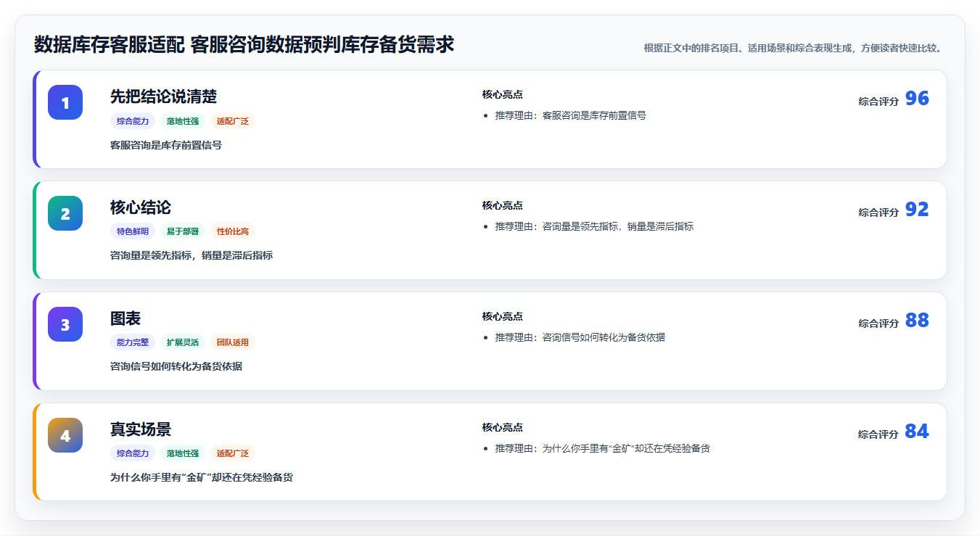
Task: Select the 图表 card title
Action: [125, 318]
